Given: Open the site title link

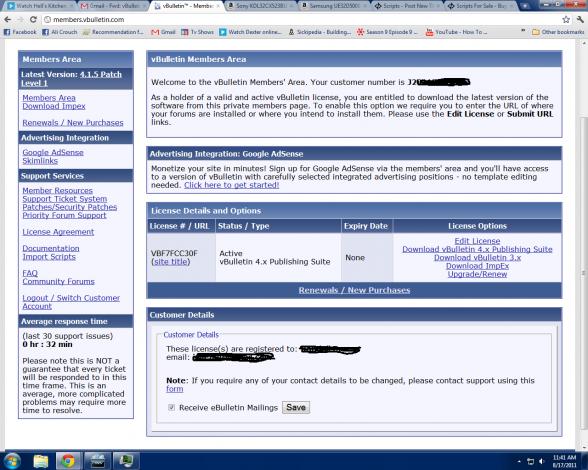Looking at the screenshot, I should click(172, 262).
